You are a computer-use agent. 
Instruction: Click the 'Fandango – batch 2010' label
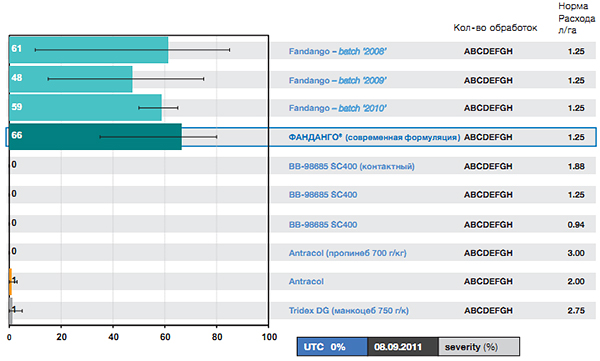(337, 108)
